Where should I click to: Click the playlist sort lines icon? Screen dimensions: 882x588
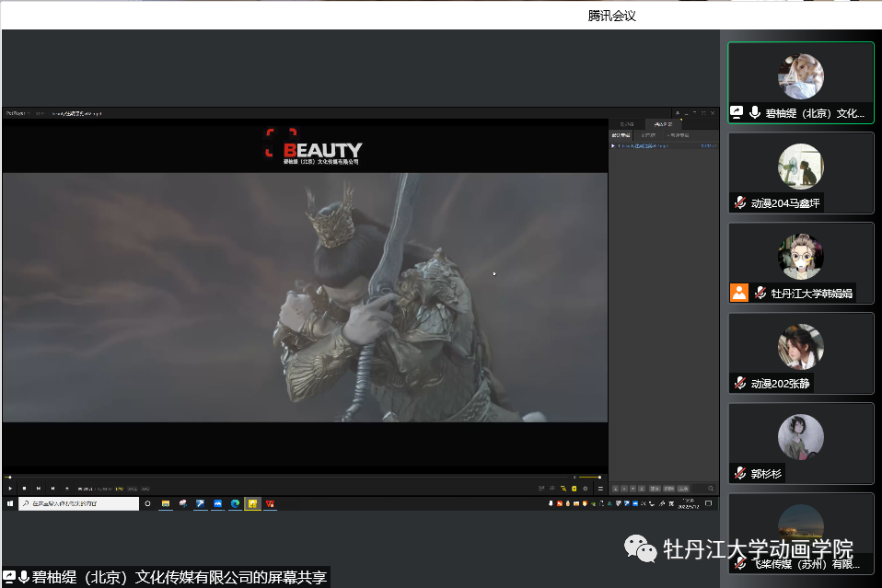(642, 489)
